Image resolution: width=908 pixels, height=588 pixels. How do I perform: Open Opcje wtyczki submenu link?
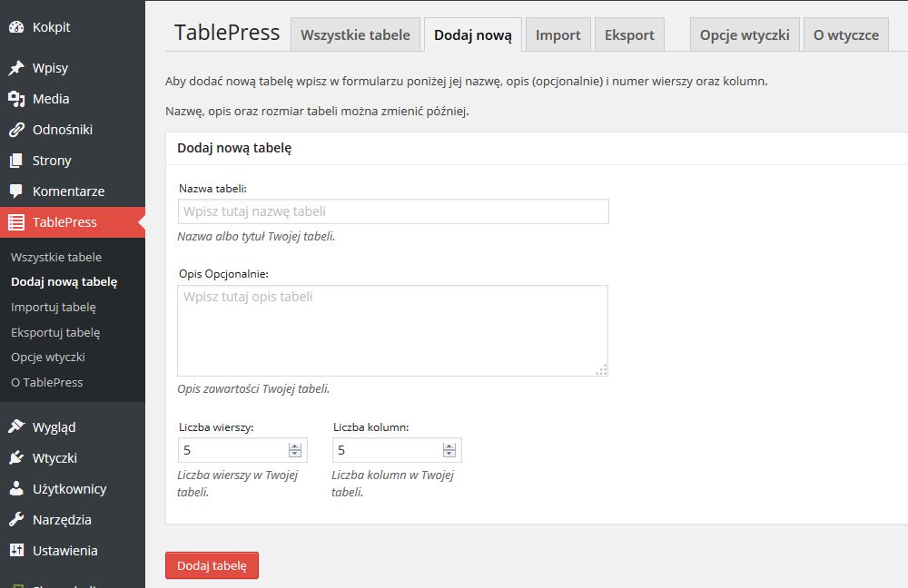tap(48, 358)
